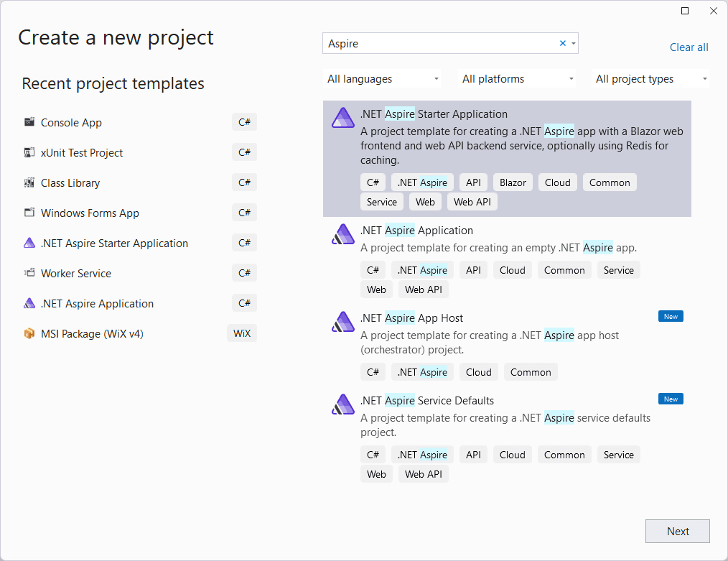
Task: Click the Worker Service template icon
Action: click(x=29, y=273)
